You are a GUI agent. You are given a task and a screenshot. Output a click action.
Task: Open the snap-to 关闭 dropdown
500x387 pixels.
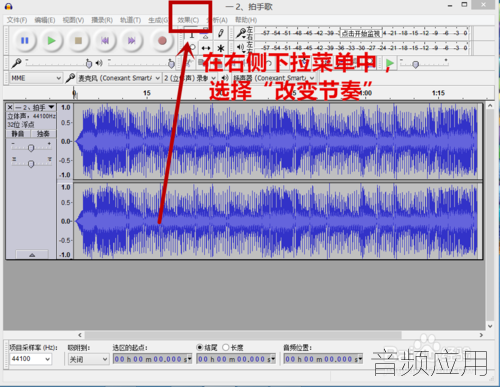click(88, 359)
